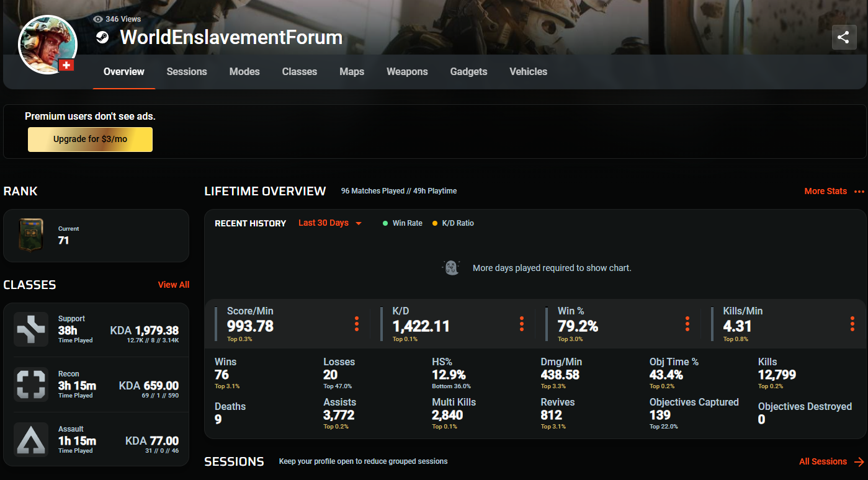This screenshot has width=868, height=480.
Task: Click the share icon button
Action: [x=843, y=37]
